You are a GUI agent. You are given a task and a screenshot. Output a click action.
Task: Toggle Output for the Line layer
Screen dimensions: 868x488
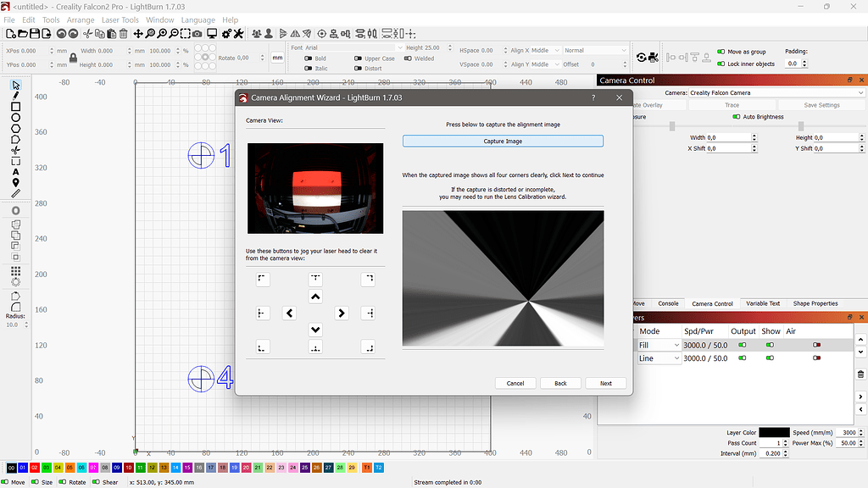click(743, 358)
